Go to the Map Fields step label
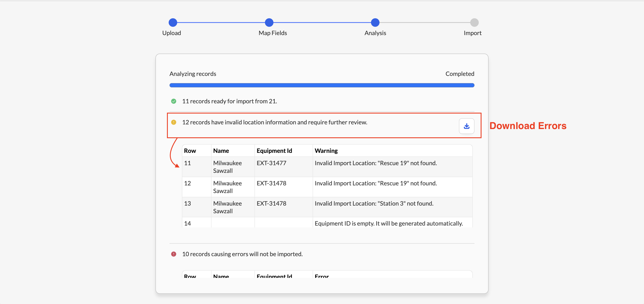The image size is (644, 304). click(x=273, y=33)
